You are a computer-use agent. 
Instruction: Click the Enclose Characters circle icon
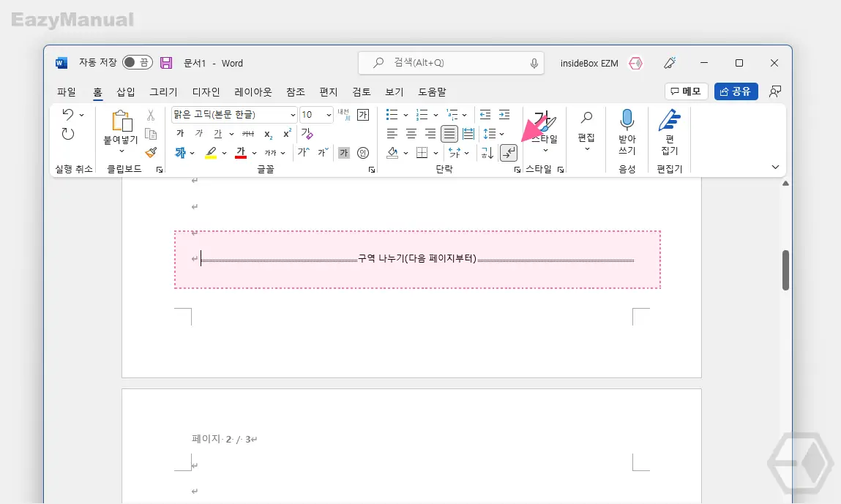[363, 153]
